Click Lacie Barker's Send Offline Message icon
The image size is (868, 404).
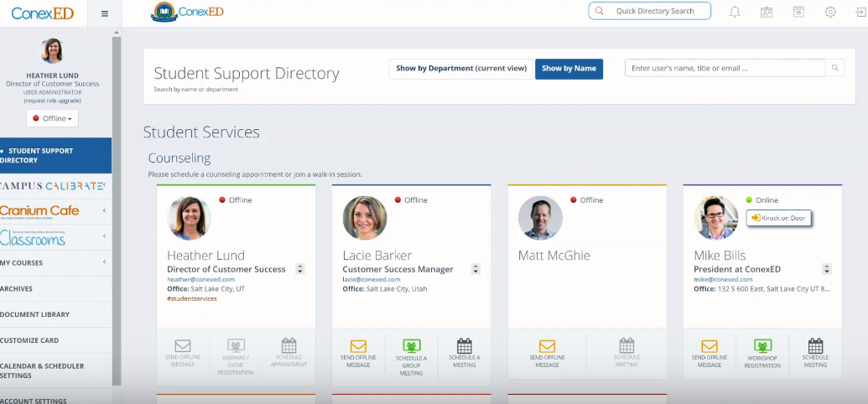coord(358,346)
